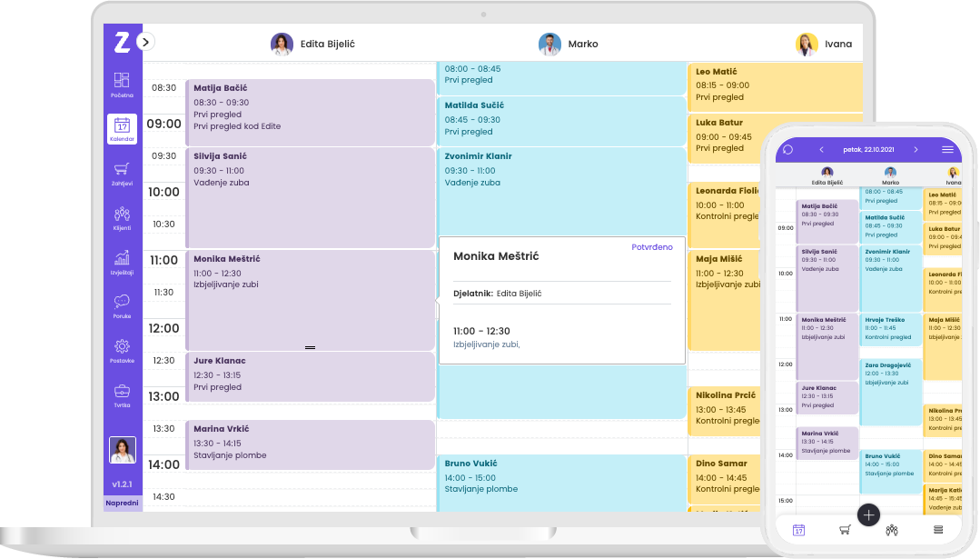
Task: Tap the plus button on the phone screen
Action: click(868, 515)
